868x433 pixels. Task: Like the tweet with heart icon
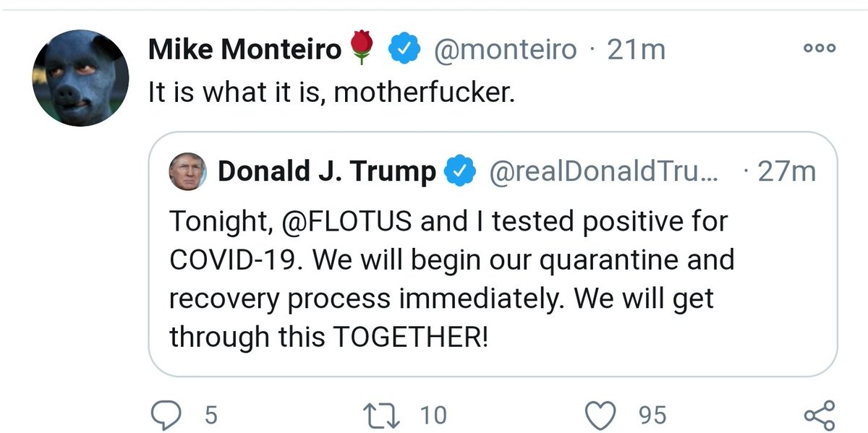[600, 416]
